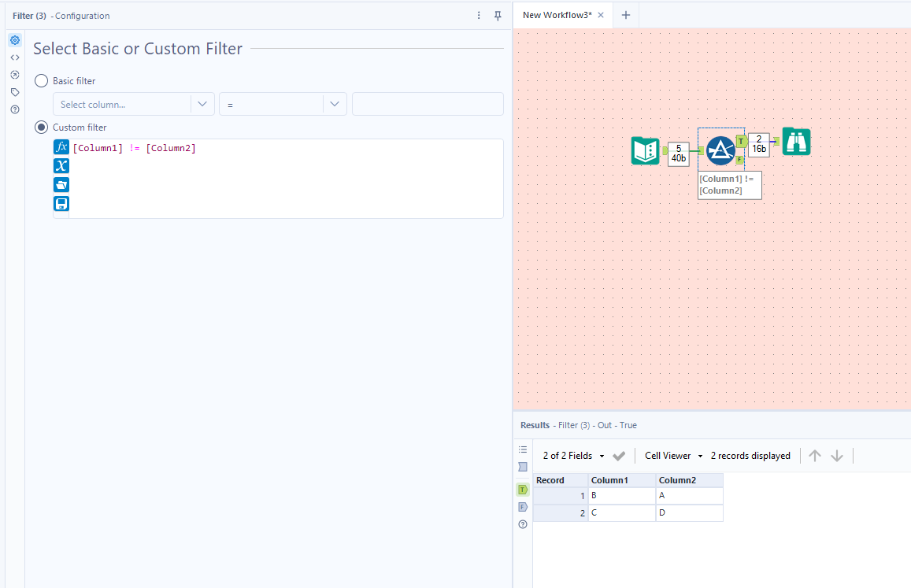Select the Text Input tool on the canvas

[x=645, y=150]
